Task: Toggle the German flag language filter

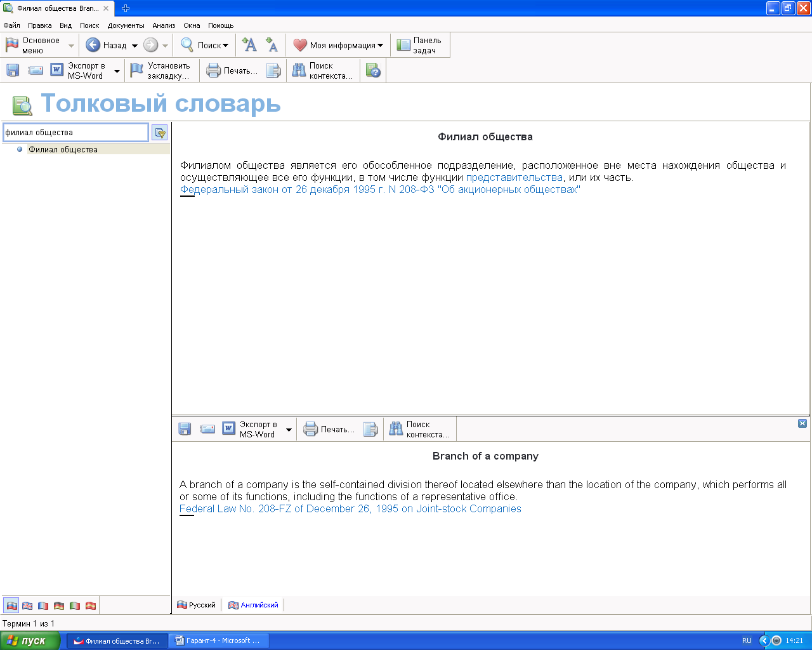Action: (x=59, y=606)
